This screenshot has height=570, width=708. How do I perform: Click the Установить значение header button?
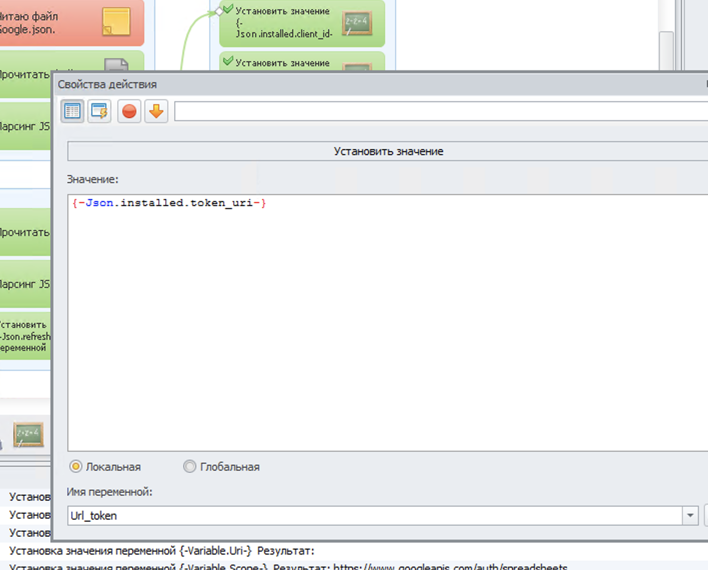click(388, 151)
